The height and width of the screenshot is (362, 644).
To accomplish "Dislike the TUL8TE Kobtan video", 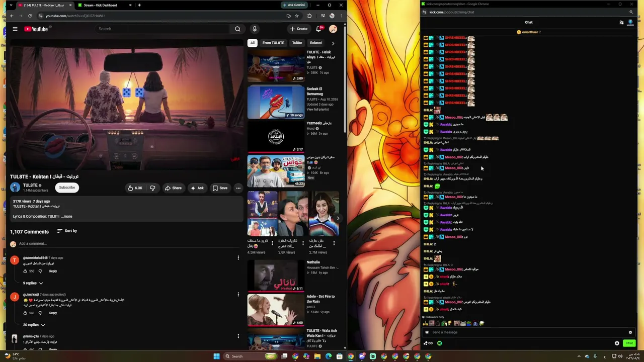I will tap(152, 188).
